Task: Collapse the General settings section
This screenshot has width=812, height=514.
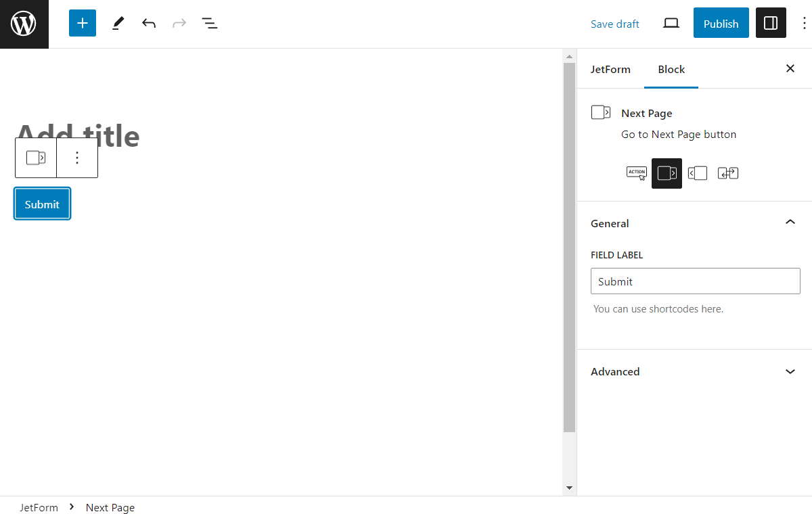Action: 790,222
